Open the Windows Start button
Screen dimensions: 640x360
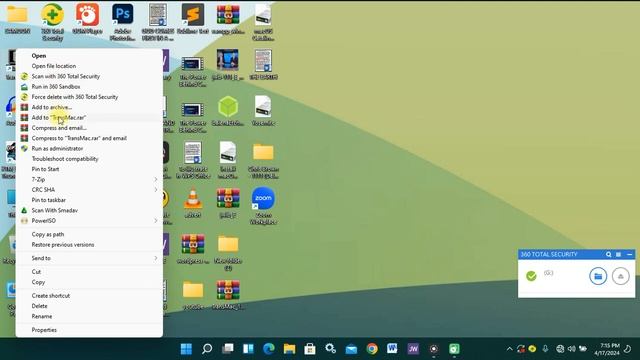click(x=186, y=349)
